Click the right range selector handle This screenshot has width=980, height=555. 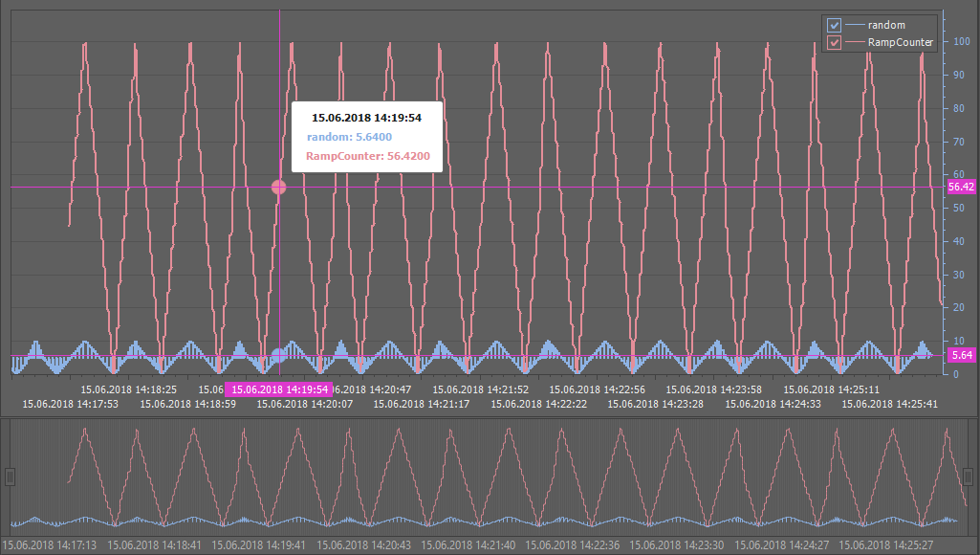969,476
